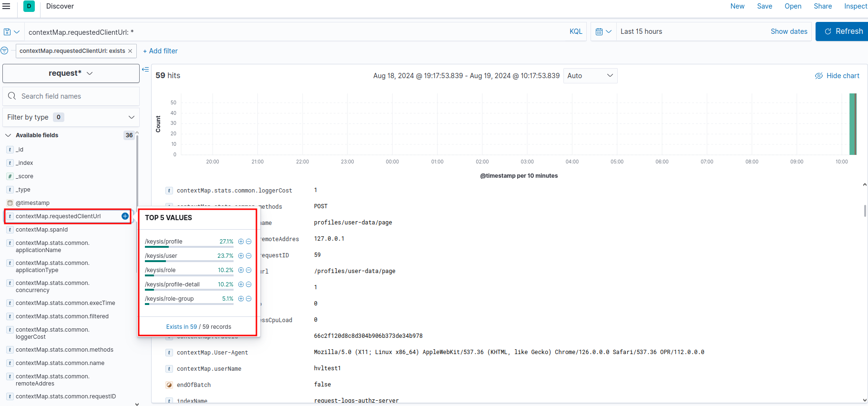Click the document panel vertical scrollbar
The height and width of the screenshot is (406, 868).
tap(865, 211)
